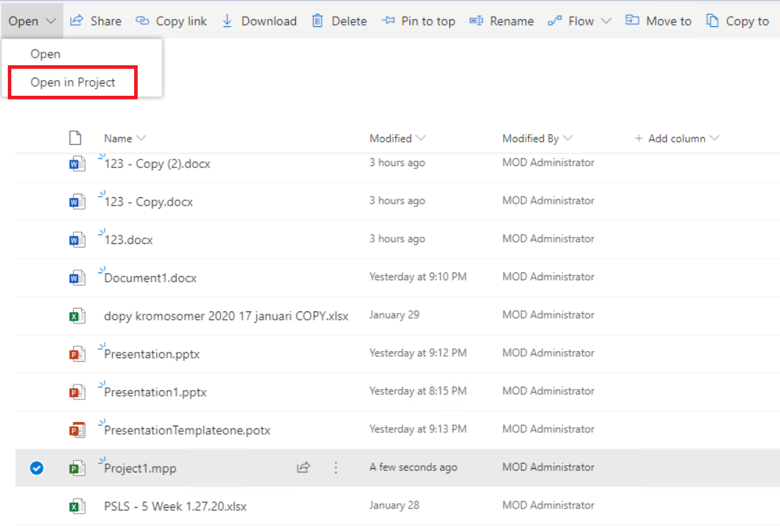The height and width of the screenshot is (532, 780).
Task: Click the Download arrow icon
Action: (x=227, y=21)
